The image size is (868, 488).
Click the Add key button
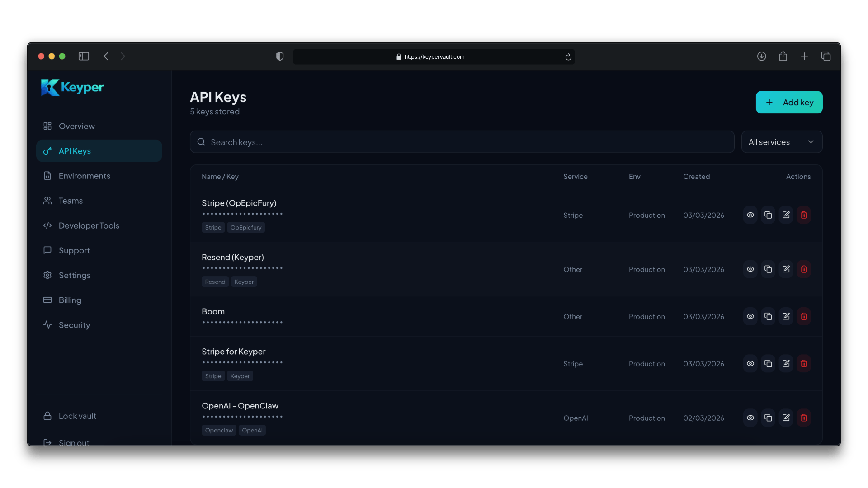point(789,103)
